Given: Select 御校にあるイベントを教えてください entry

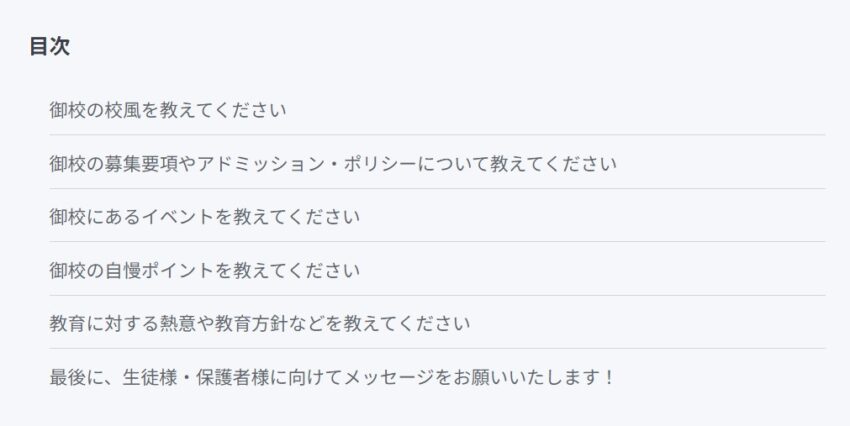Looking at the screenshot, I should 204,217.
